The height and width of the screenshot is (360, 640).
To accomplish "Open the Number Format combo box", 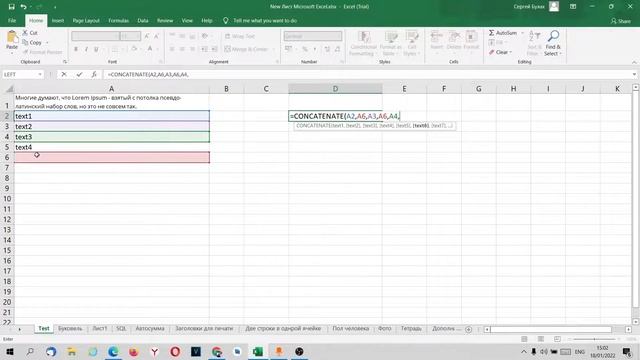I will tap(313, 36).
